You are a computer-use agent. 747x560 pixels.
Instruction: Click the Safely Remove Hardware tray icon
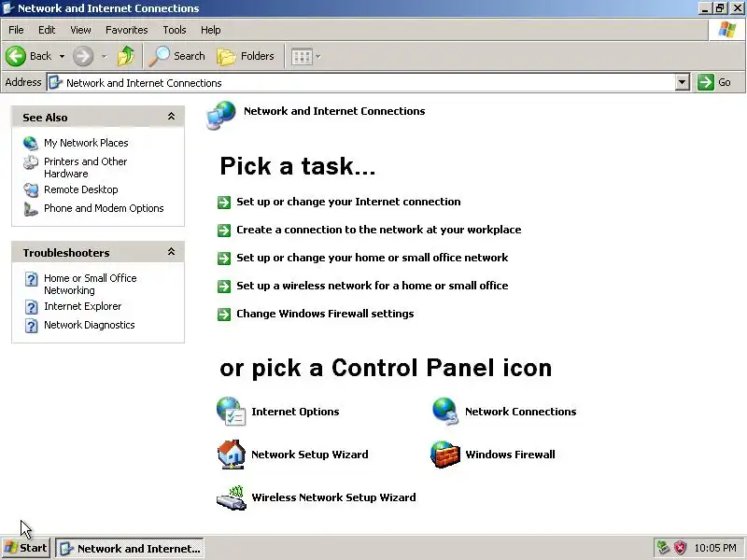[x=663, y=548]
